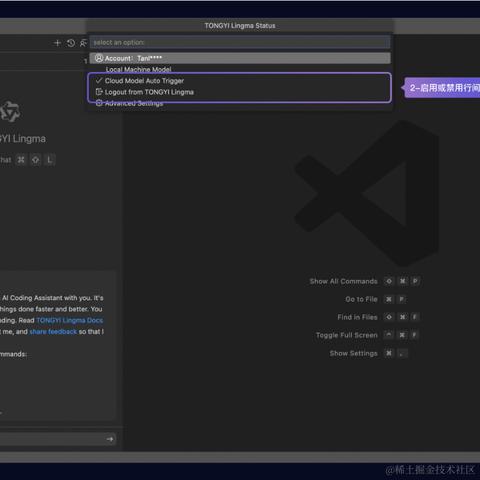This screenshot has width=480, height=480.
Task: Click the share feedback link
Action: pos(53,332)
